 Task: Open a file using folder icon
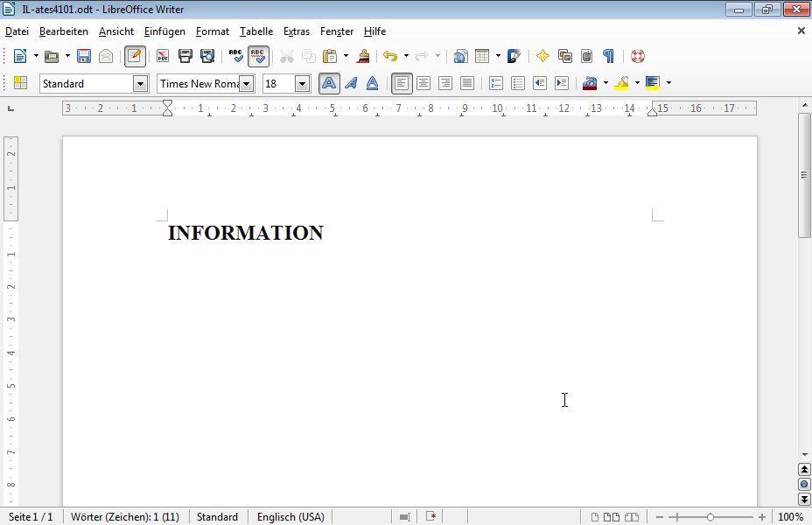pyautogui.click(x=52, y=56)
